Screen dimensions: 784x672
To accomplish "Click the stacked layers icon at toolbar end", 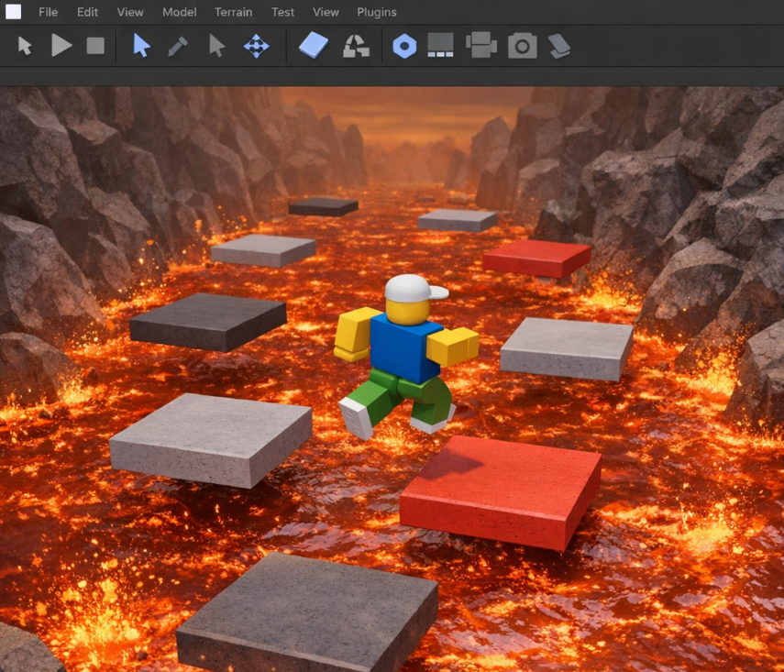I will [559, 46].
